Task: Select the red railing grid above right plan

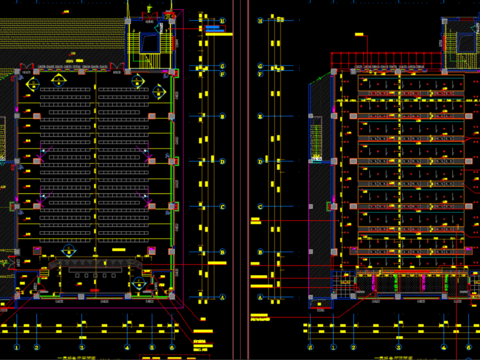Action: 387,61
